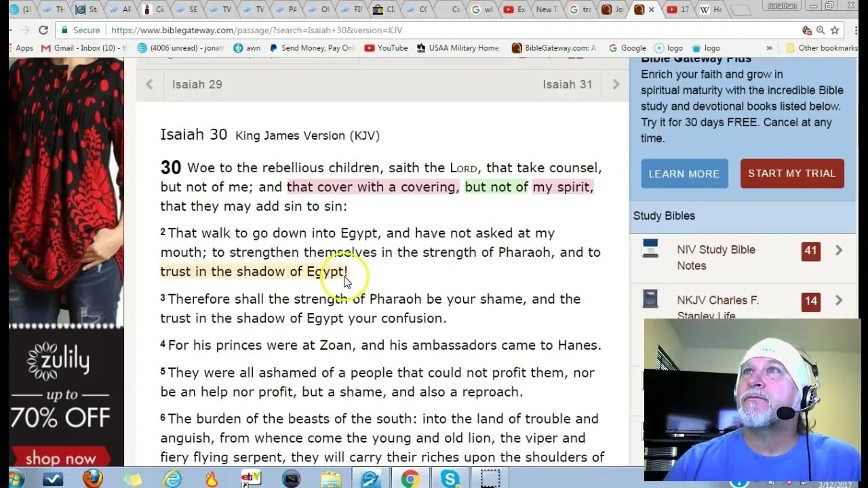Switch to Google Chrome in the taskbar
Screen dimensions: 868x488
pyautogui.click(x=410, y=479)
